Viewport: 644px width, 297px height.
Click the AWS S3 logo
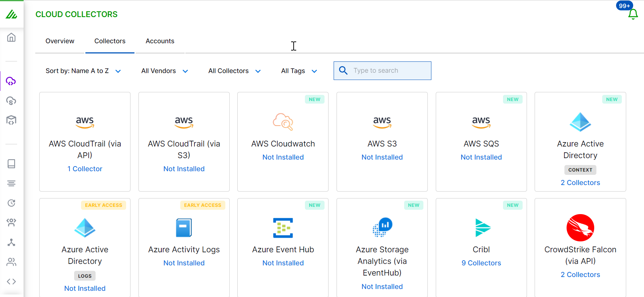point(382,122)
